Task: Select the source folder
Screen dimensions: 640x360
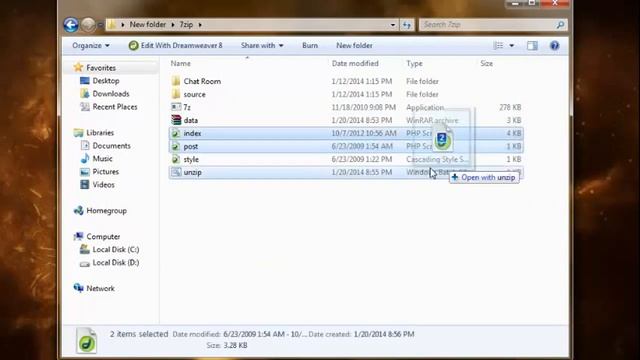Action: tap(346, 94)
